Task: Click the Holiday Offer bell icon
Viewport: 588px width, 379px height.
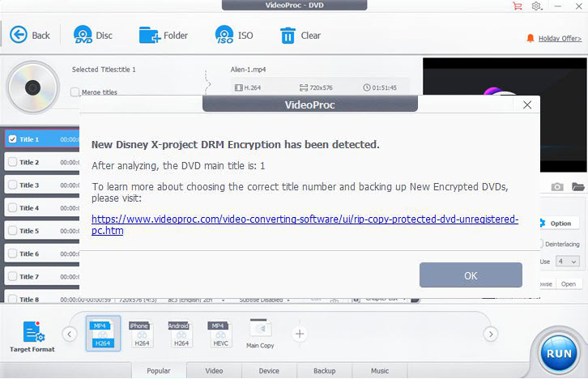Action: click(530, 38)
